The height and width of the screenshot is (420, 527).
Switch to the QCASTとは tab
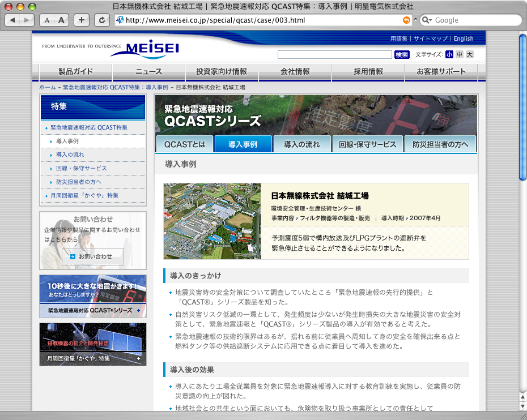(185, 144)
